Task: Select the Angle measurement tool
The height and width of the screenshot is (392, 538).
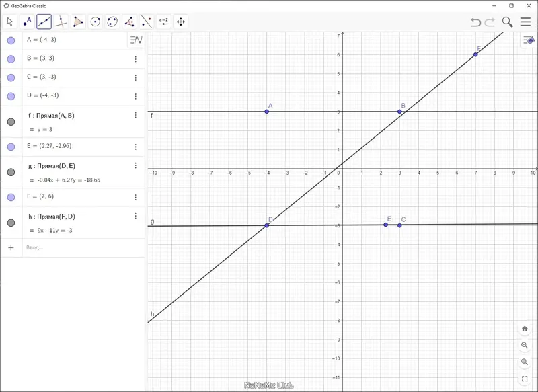Action: click(129, 22)
